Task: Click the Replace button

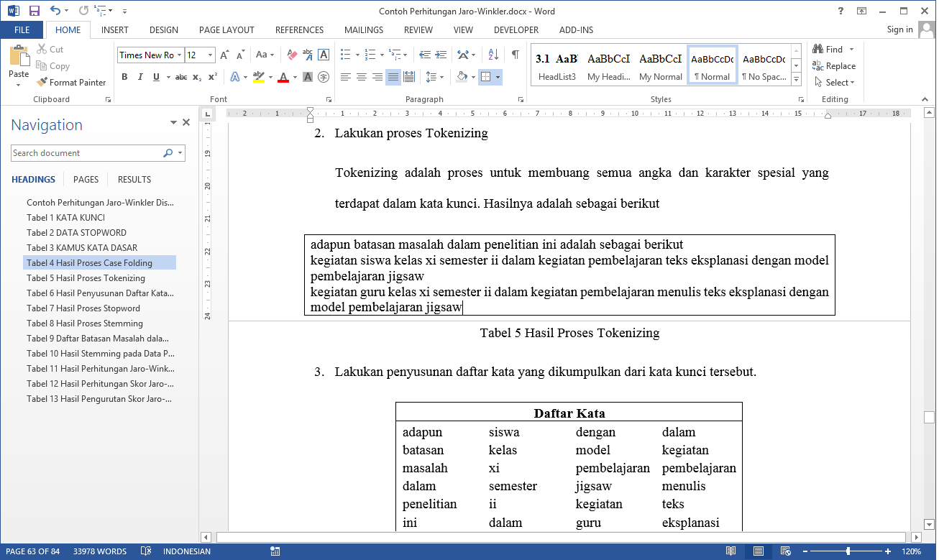Action: coord(834,66)
